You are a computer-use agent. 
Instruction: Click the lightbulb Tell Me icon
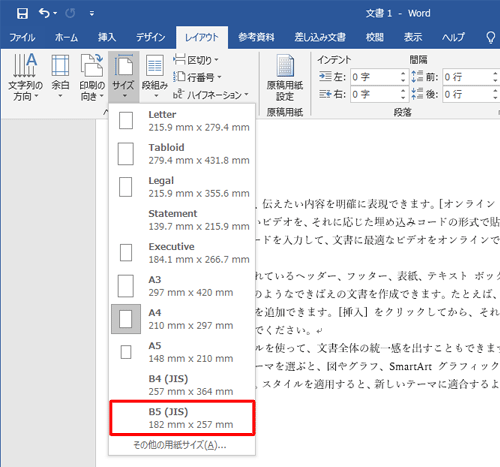coord(491,37)
